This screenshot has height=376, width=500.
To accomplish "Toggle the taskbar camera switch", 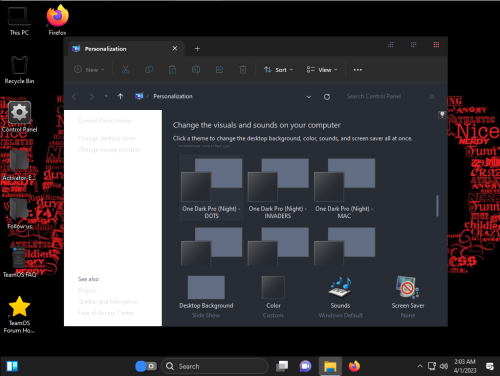I will click(146, 366).
